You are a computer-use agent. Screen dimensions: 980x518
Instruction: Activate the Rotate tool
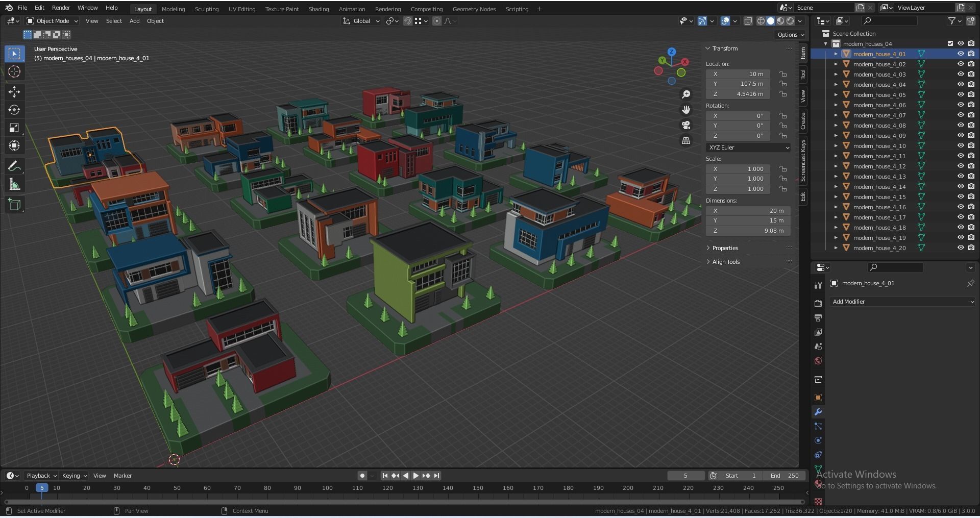click(x=14, y=110)
